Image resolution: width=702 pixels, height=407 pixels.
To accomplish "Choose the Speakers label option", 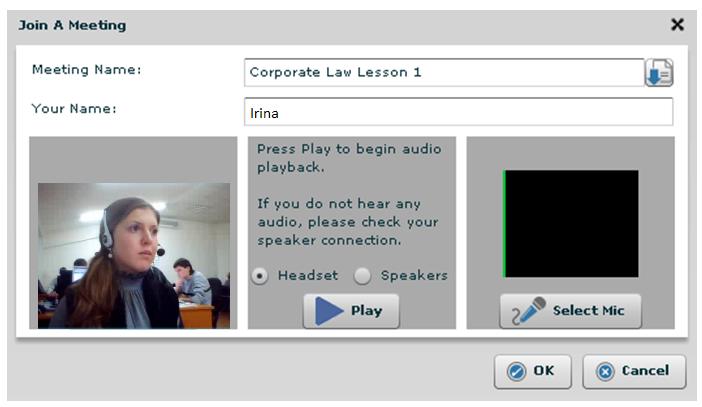I will [414, 275].
